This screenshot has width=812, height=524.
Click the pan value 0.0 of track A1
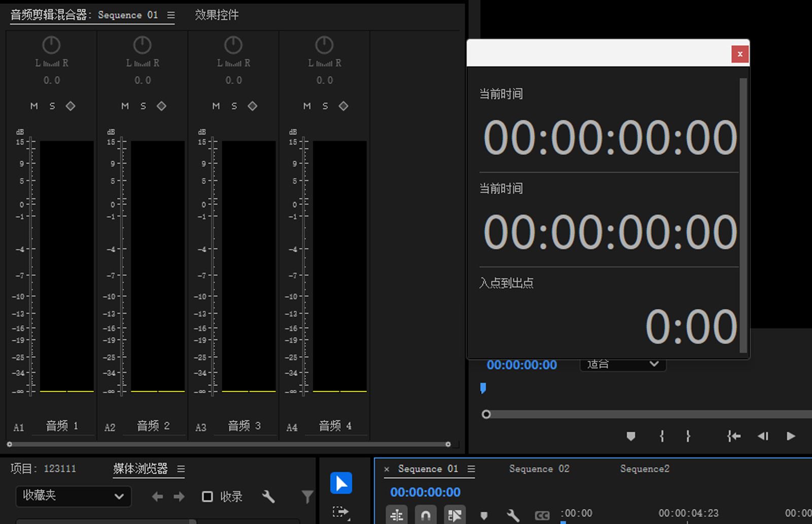pos(51,80)
